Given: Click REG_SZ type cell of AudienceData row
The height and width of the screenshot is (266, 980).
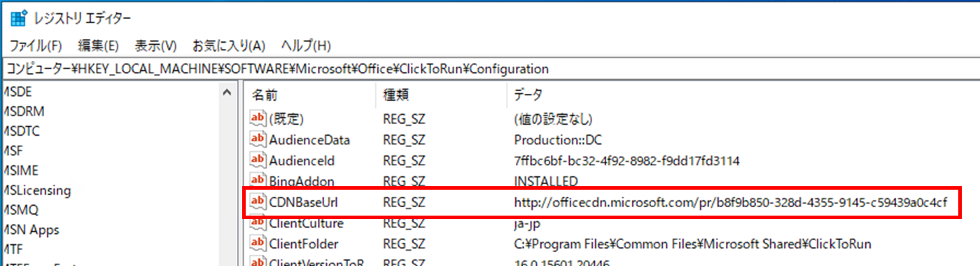Looking at the screenshot, I should (404, 140).
